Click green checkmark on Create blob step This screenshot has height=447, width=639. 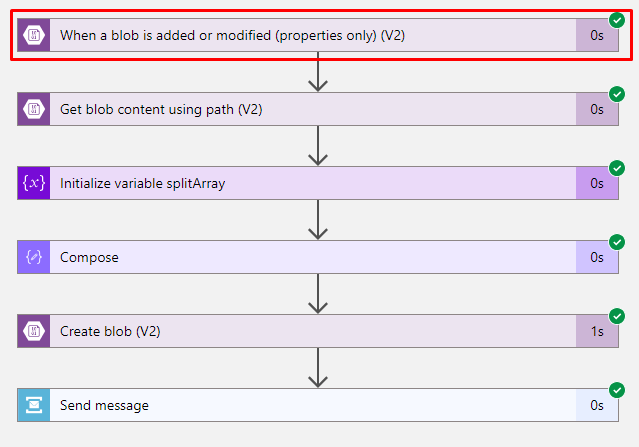click(617, 316)
